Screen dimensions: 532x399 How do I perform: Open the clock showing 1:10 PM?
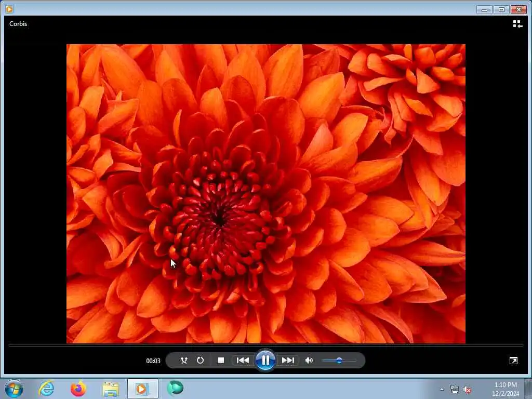[x=506, y=389]
